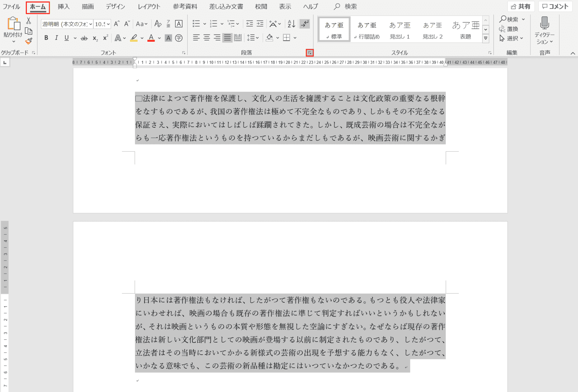
Task: Switch to the 校閲 tab
Action: pos(261,7)
